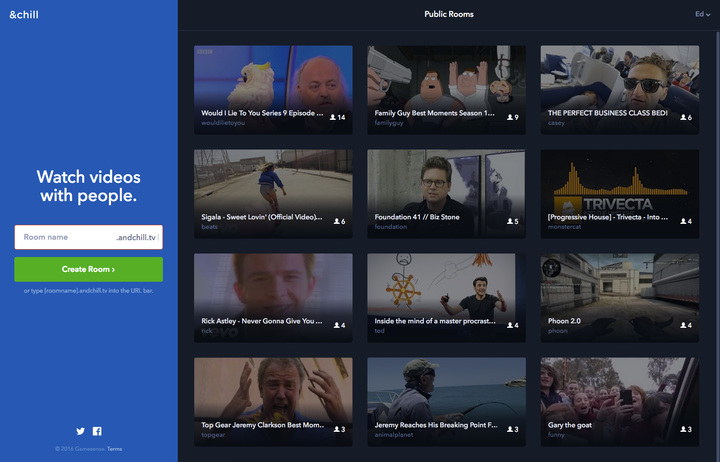Click the wouldilietoyou room name

(x=223, y=123)
